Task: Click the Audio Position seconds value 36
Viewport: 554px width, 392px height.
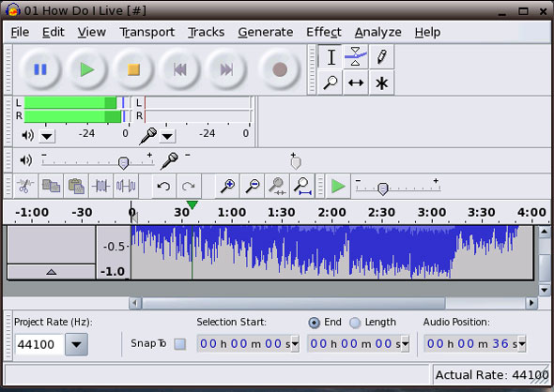Action: [x=500, y=343]
